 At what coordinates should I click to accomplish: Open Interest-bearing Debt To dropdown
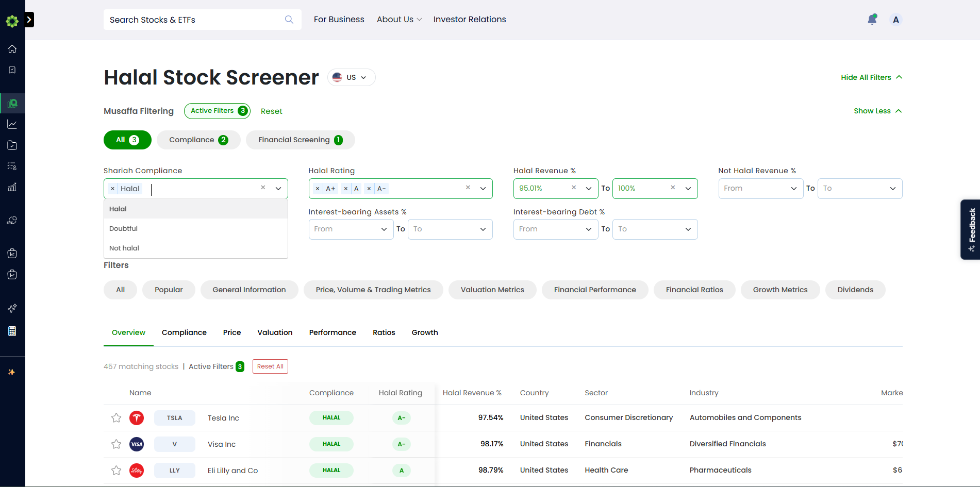pos(655,229)
